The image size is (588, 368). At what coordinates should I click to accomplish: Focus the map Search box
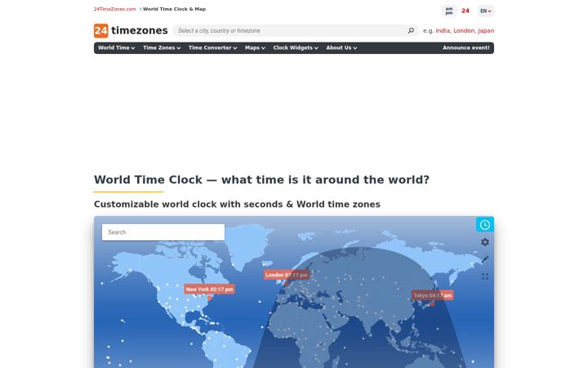coord(163,232)
